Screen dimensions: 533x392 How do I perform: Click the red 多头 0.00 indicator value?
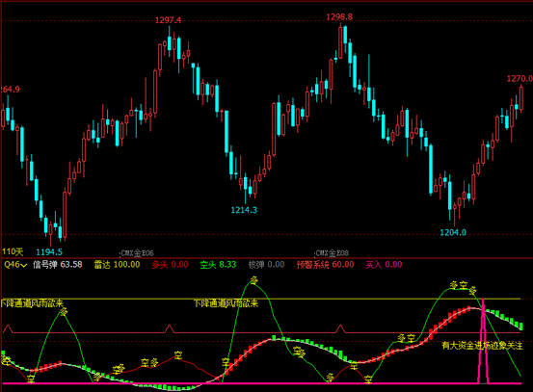coord(170,265)
